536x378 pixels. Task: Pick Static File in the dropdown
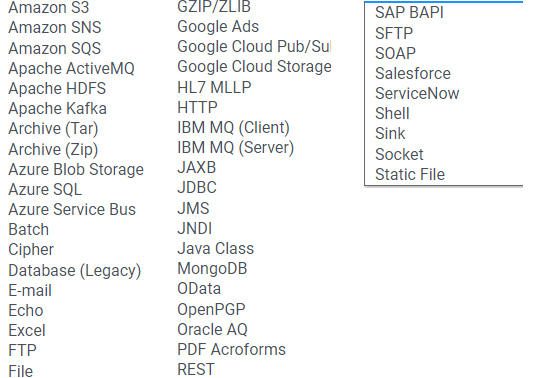(x=410, y=174)
